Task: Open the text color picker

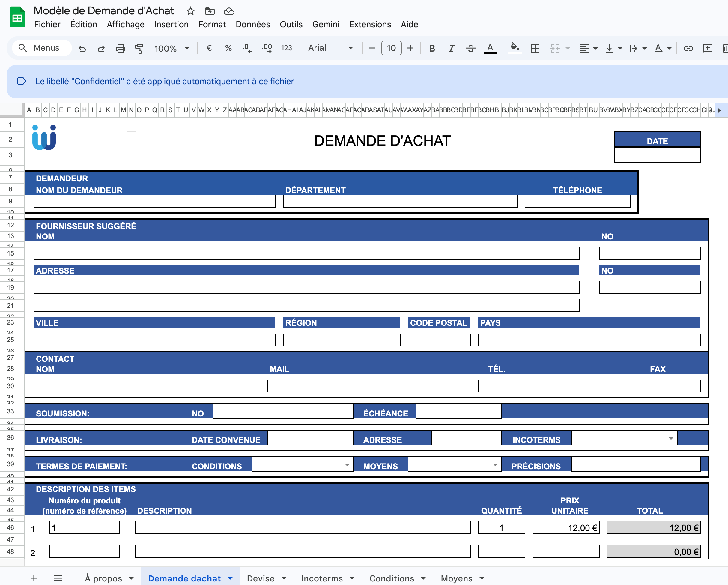Action: click(x=490, y=48)
